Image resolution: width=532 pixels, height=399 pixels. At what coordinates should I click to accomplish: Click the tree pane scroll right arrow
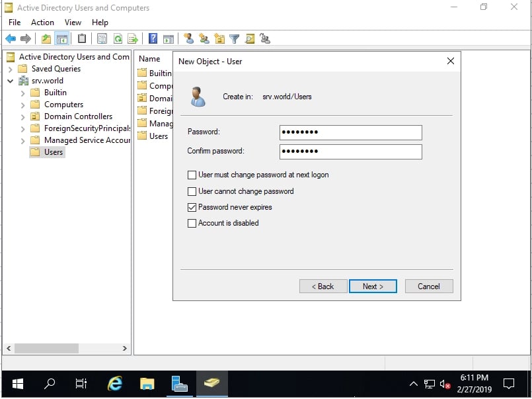pos(124,349)
